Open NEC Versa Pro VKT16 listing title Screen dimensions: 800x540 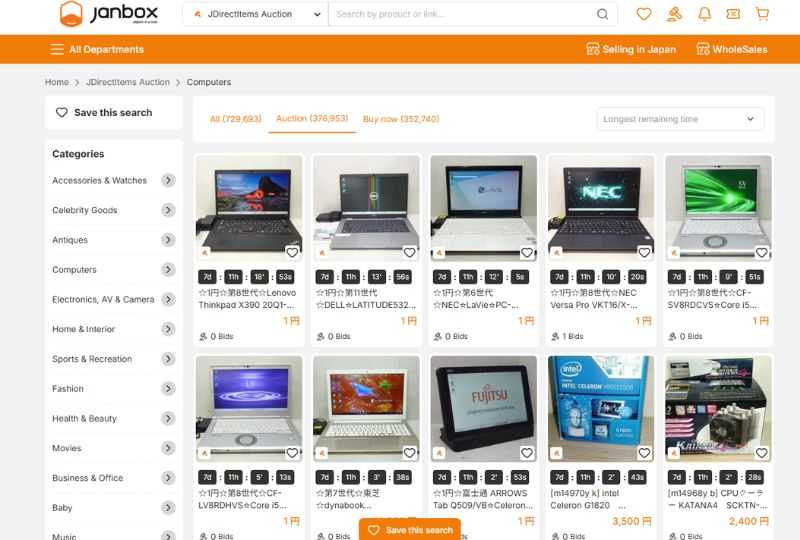click(x=594, y=299)
